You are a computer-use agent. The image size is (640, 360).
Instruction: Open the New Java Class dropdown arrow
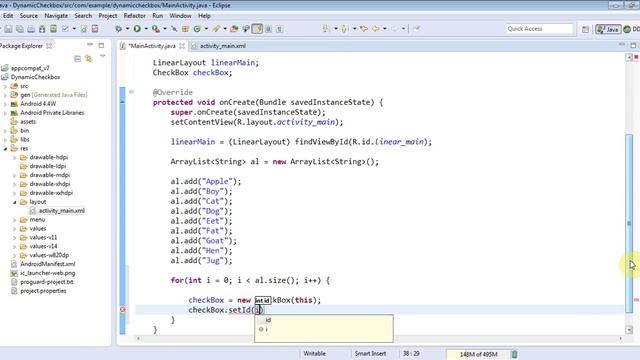[206, 29]
